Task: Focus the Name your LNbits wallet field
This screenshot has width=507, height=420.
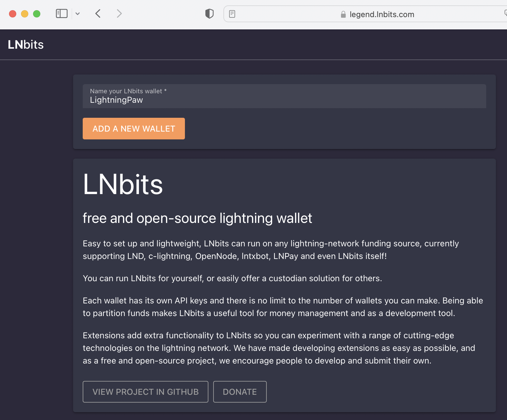Action: tap(284, 96)
